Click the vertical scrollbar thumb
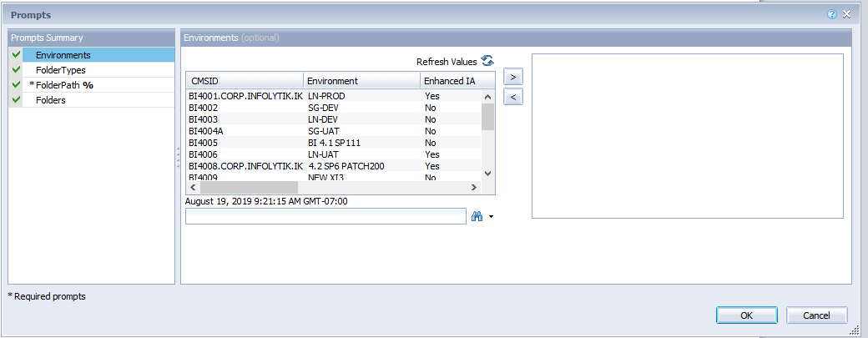The height and width of the screenshot is (338, 868). [487, 117]
